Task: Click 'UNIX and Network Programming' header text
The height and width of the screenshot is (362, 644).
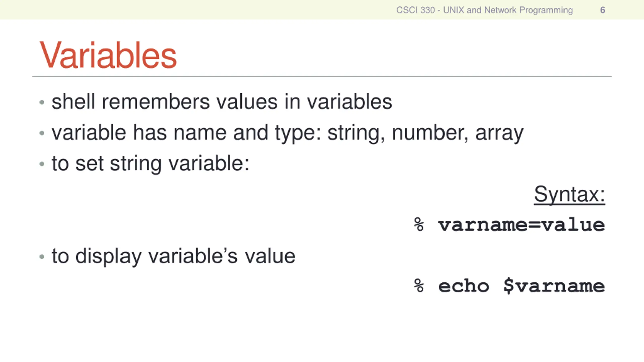Action: [508, 10]
